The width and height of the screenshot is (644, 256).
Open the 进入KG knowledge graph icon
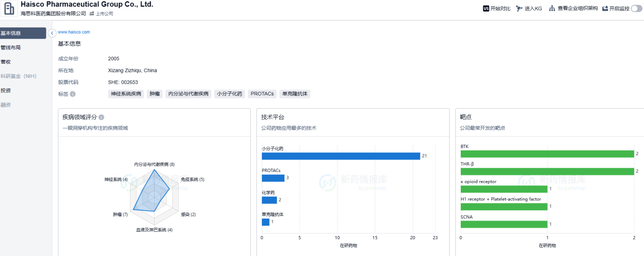coord(519,8)
